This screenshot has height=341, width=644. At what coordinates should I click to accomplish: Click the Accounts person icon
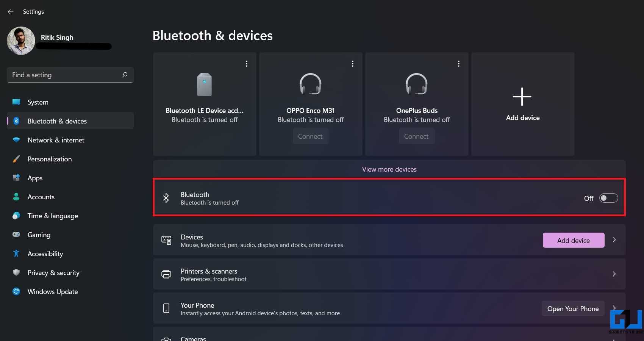coord(16,197)
